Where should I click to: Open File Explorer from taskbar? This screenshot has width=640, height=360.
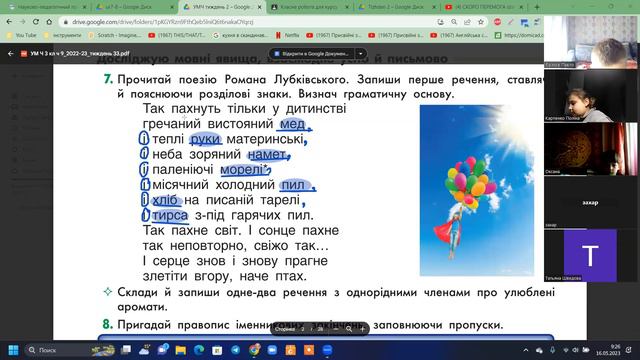[181, 350]
